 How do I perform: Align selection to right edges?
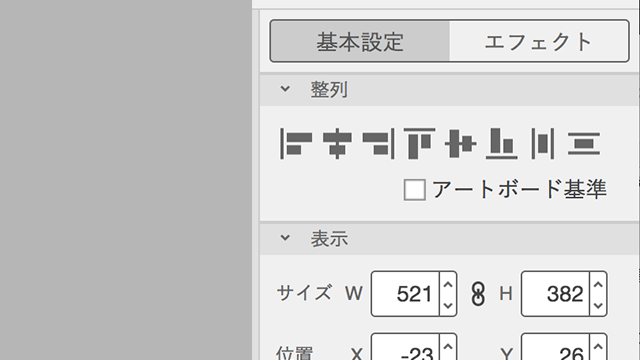coord(378,143)
